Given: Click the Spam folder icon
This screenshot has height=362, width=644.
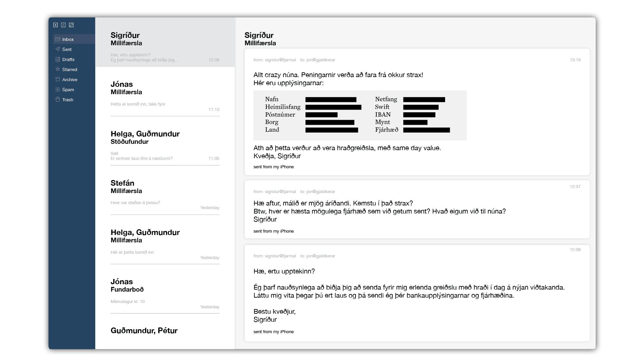Looking at the screenshot, I should (58, 89).
